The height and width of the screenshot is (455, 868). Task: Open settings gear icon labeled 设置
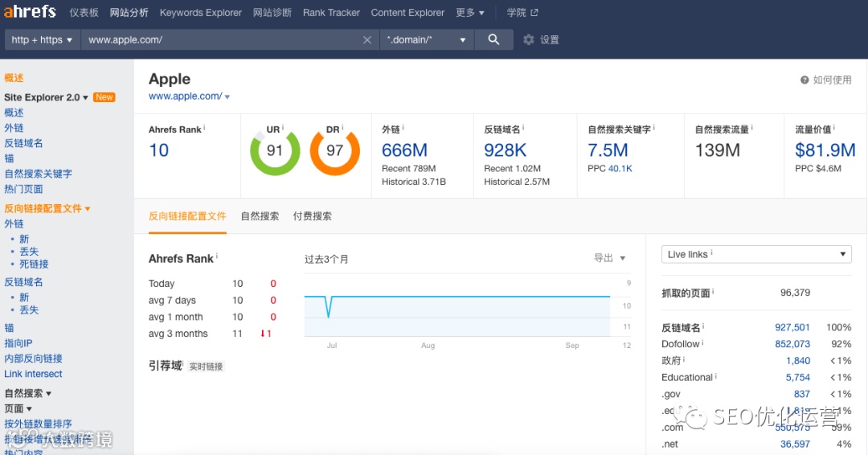coord(529,40)
